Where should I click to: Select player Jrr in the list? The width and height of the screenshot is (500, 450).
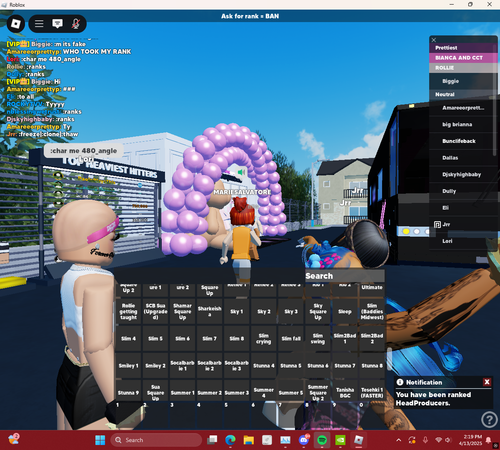(463, 224)
